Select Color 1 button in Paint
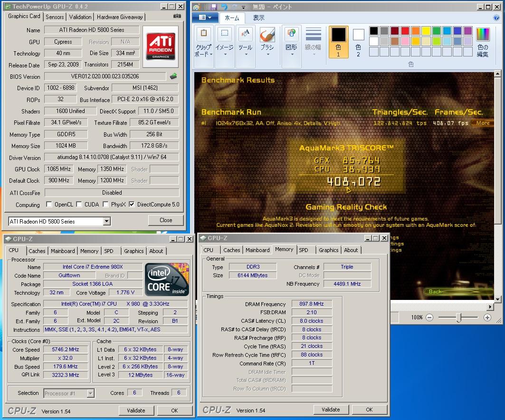 pos(339,42)
